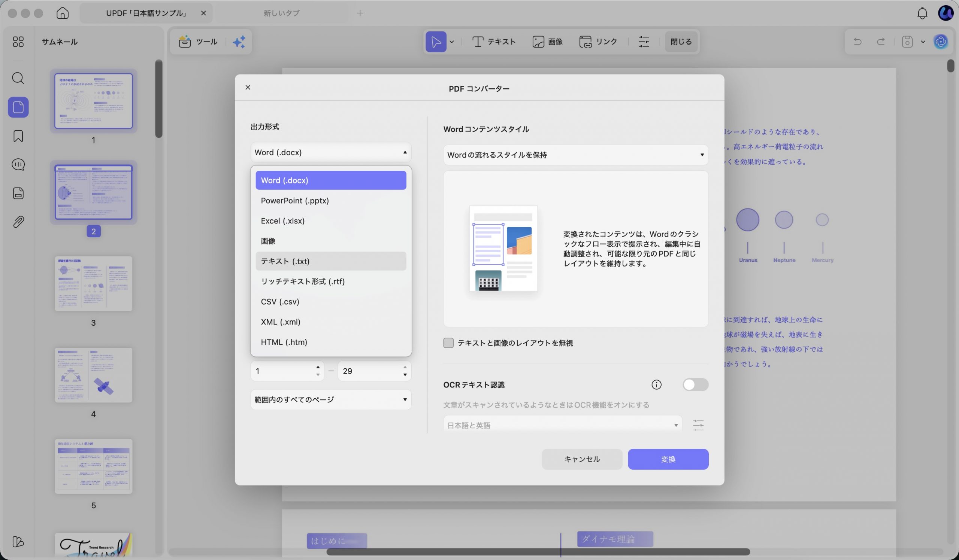Select テキスト (.txt) format

[x=331, y=261]
